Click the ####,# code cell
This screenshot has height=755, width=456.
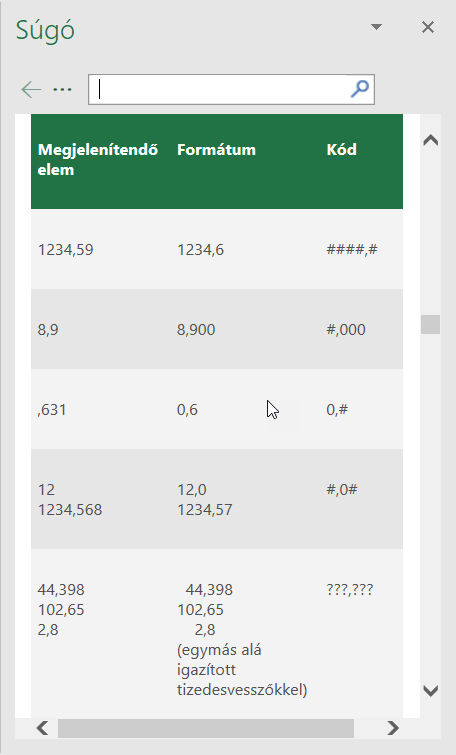click(352, 249)
